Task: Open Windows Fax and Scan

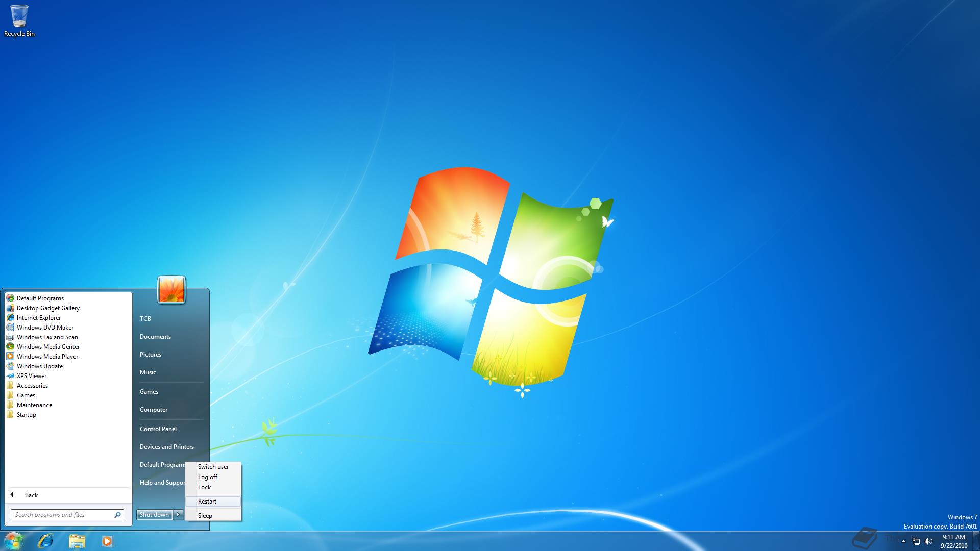Action: (x=68, y=337)
